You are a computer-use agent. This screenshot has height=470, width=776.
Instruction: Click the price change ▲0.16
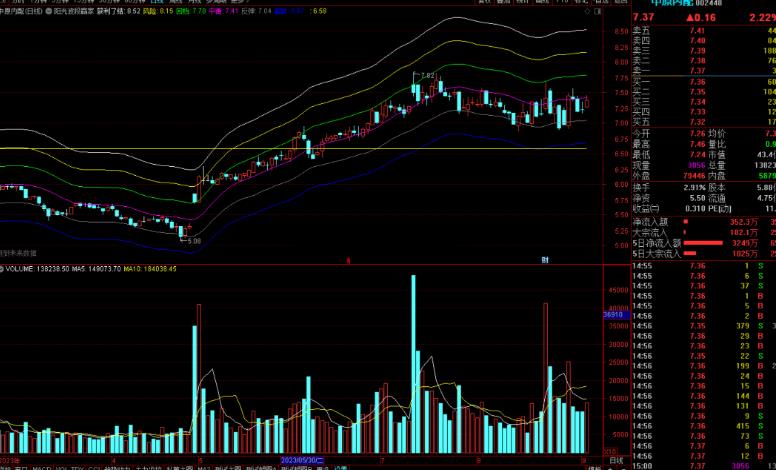pyautogui.click(x=700, y=17)
